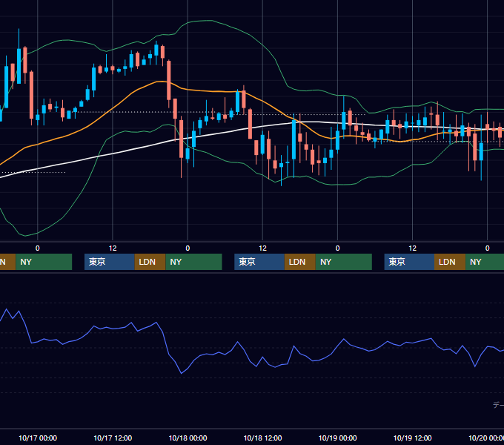504x445 pixels.
Task: Click hour label 12 above 10/19 東京 block
Action: (412, 248)
